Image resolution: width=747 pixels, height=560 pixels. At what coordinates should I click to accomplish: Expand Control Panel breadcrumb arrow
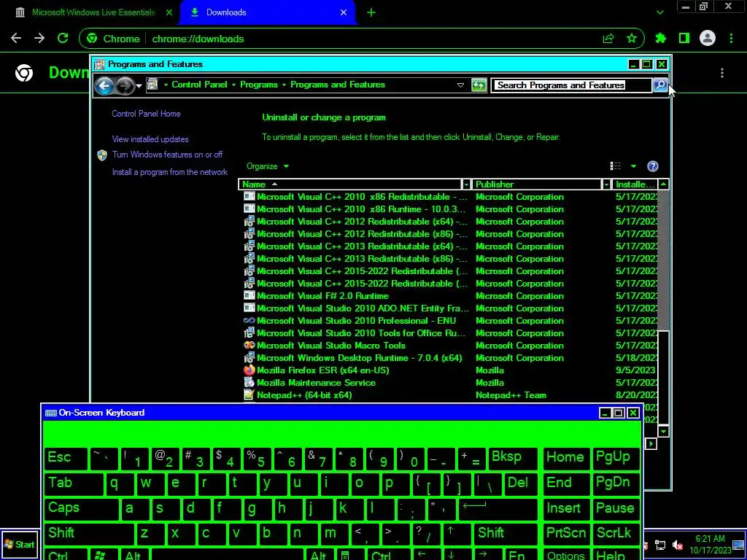click(233, 85)
